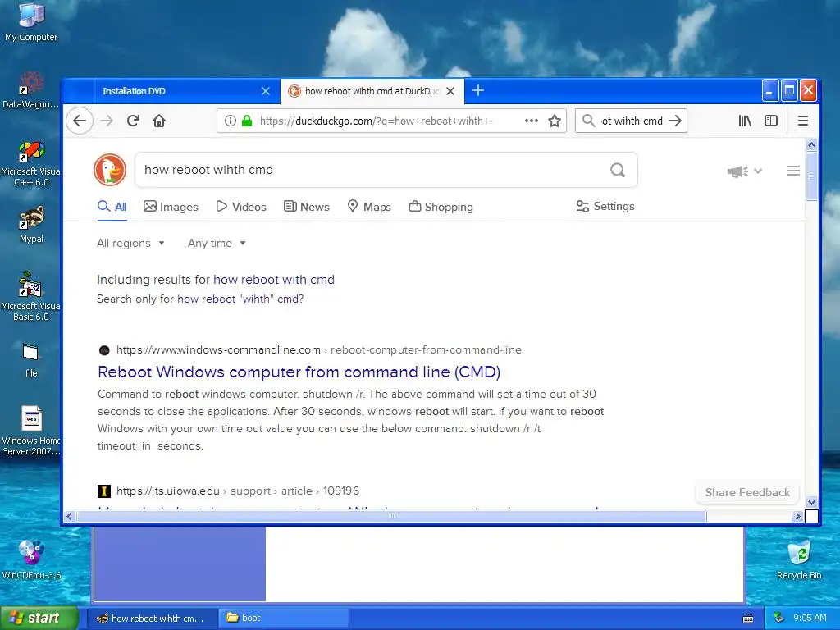
Task: Click the browser forward arrow
Action: point(107,121)
